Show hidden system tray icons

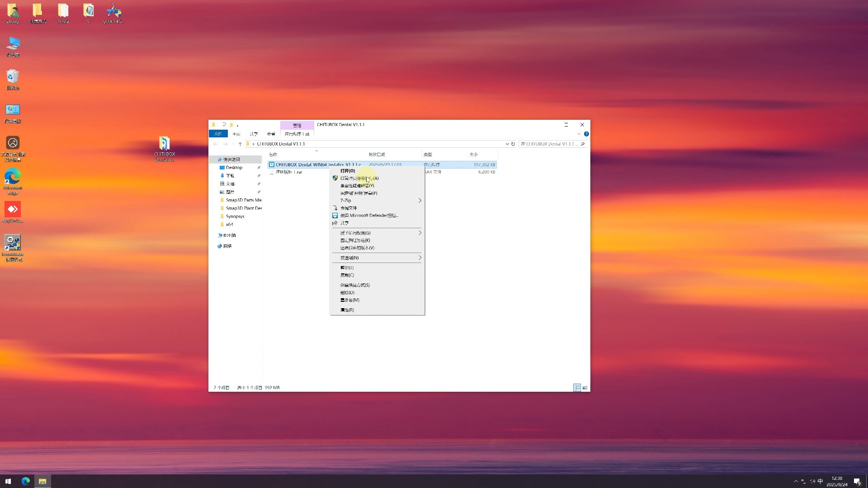click(796, 481)
